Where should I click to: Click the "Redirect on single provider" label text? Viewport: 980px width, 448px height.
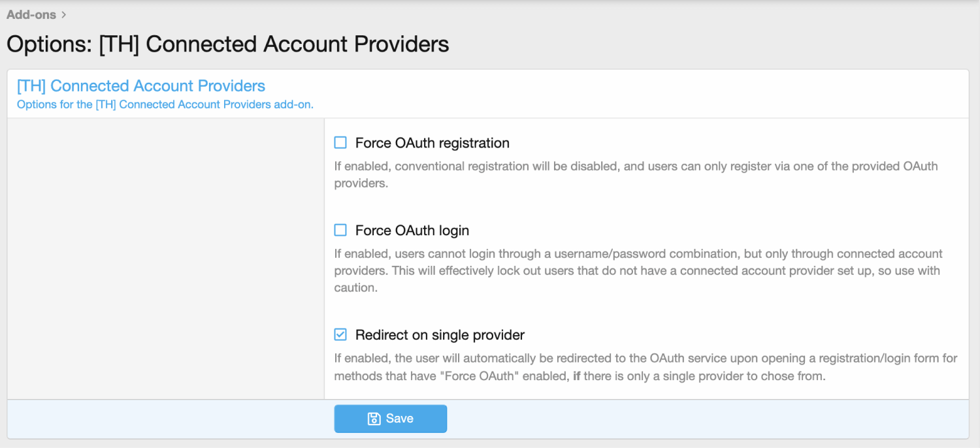click(440, 335)
